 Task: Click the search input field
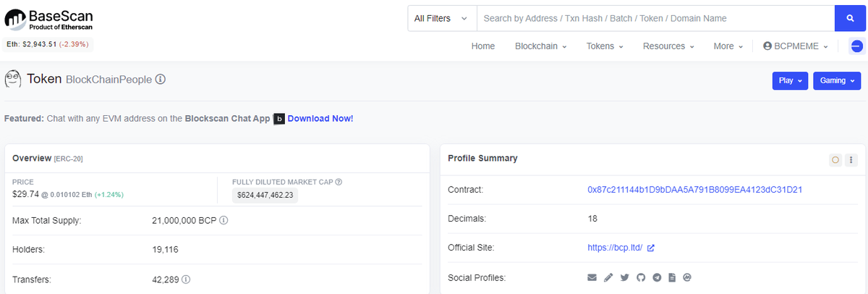pyautogui.click(x=655, y=18)
